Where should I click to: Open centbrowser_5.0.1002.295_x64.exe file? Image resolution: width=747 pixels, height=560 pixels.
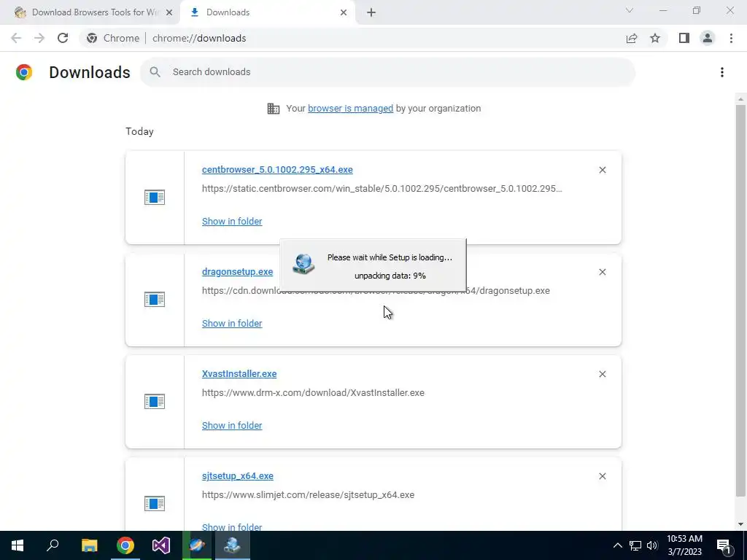point(277,169)
